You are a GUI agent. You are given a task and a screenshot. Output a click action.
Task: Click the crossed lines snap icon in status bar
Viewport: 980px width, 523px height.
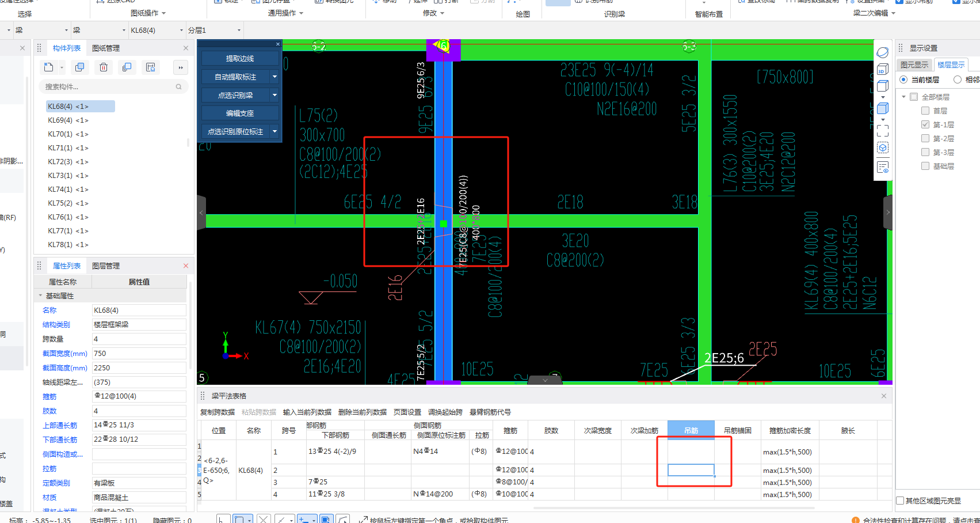263,520
